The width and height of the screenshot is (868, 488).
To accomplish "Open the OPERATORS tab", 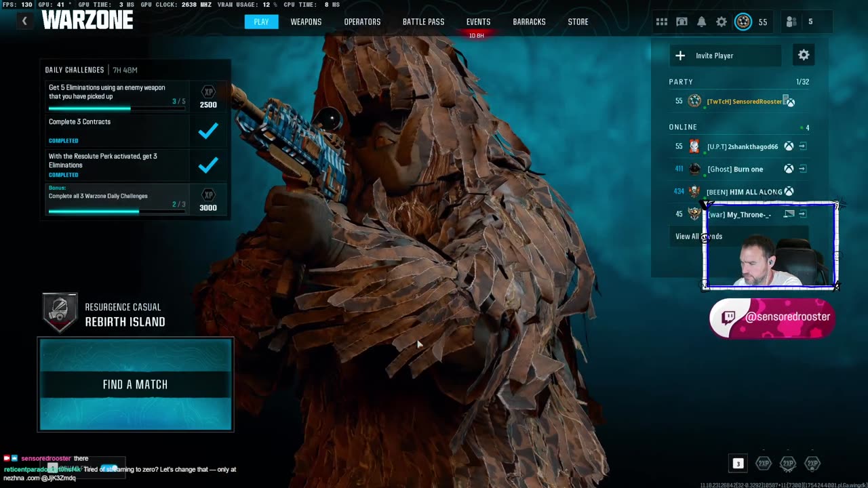I will point(362,22).
